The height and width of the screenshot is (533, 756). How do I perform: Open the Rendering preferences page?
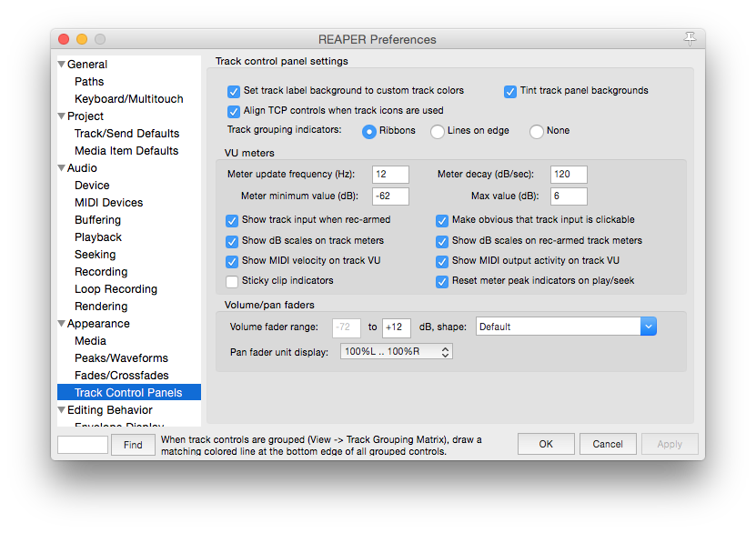(x=101, y=307)
